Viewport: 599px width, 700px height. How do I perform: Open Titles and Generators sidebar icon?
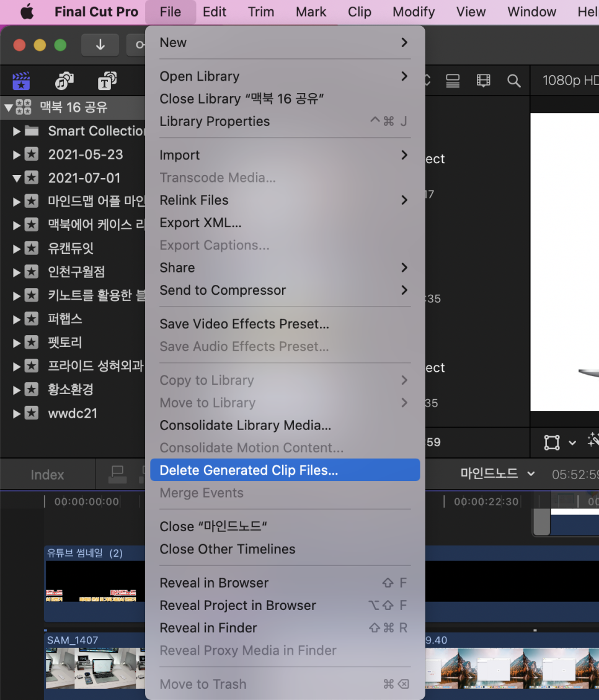click(107, 81)
